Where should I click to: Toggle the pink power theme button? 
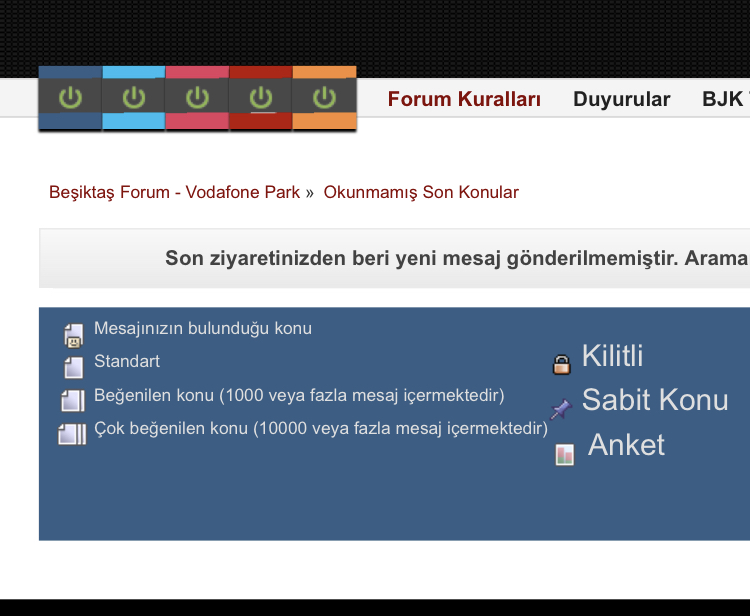(x=197, y=98)
